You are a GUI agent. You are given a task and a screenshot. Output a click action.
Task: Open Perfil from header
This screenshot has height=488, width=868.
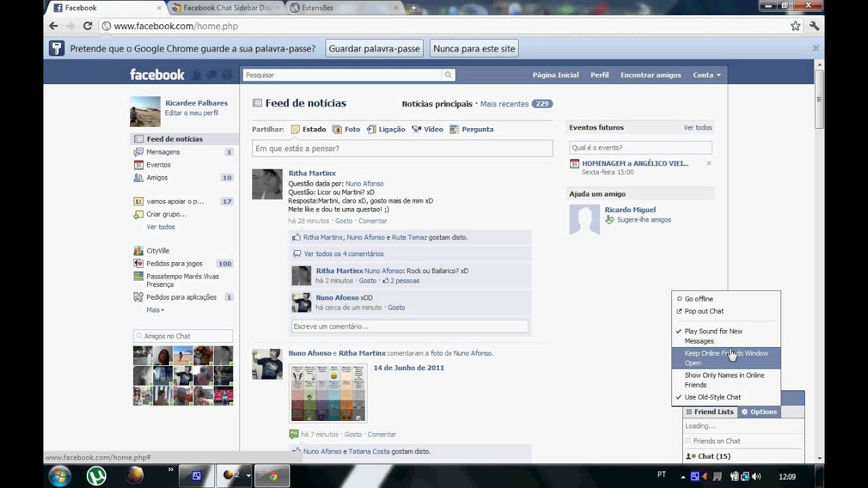pos(599,75)
